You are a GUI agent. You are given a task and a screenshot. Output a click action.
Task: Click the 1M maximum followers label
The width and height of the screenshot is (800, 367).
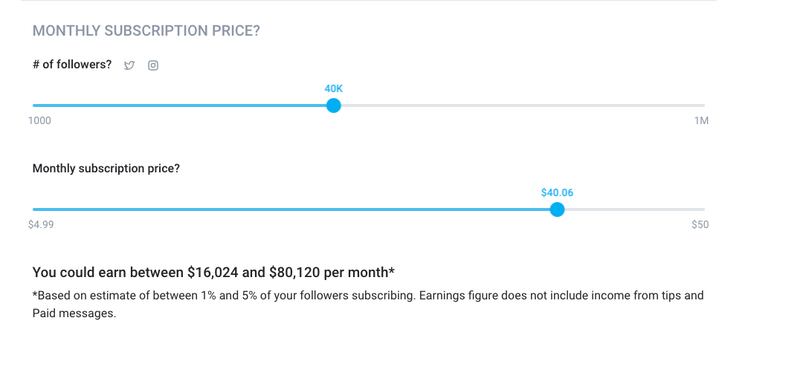(702, 121)
